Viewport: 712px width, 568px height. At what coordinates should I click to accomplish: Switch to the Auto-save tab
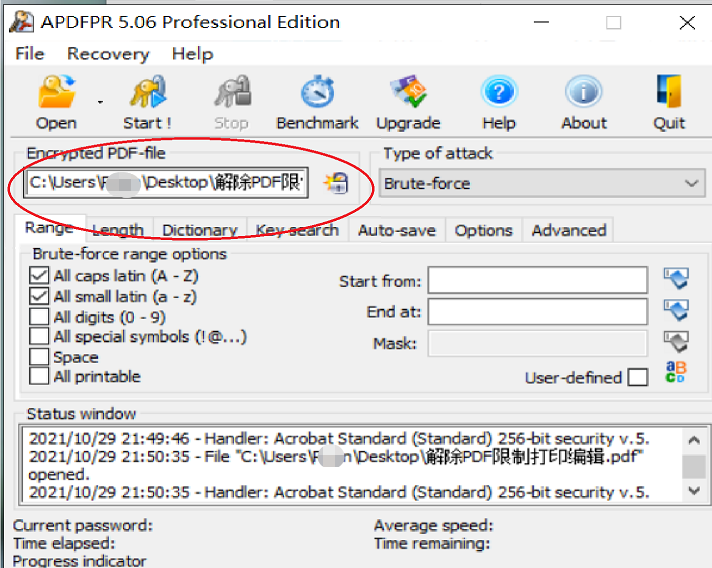click(x=397, y=230)
